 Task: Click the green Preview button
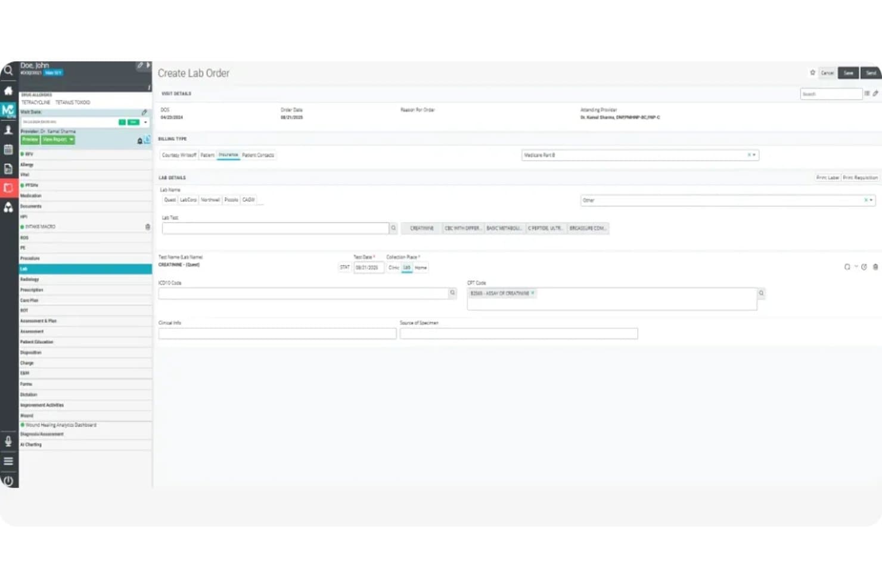(30, 139)
